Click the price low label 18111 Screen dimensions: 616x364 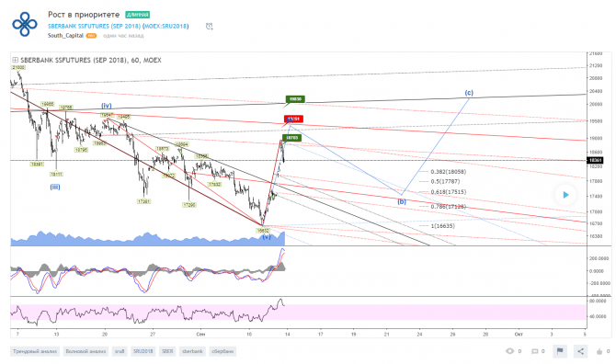click(x=56, y=174)
